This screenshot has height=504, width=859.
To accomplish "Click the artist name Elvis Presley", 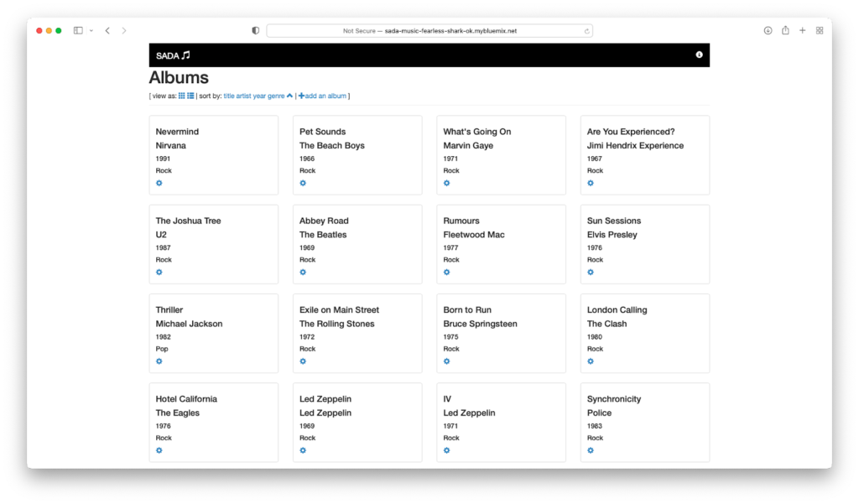I will tap(612, 235).
